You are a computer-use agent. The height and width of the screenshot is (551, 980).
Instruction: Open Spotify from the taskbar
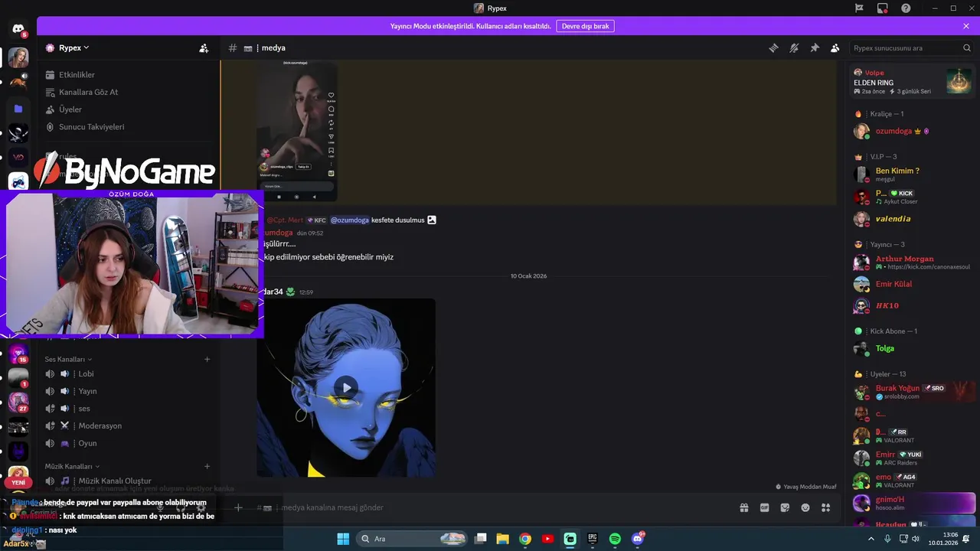point(615,539)
